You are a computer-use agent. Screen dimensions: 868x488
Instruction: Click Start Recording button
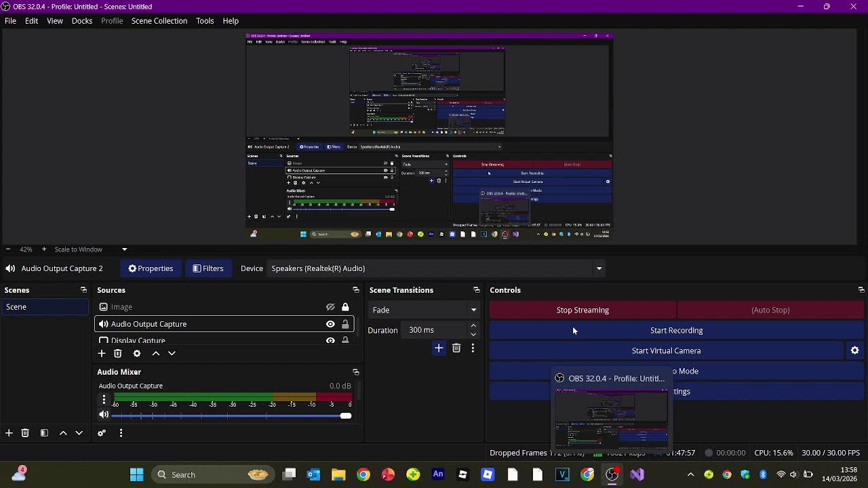tap(677, 330)
